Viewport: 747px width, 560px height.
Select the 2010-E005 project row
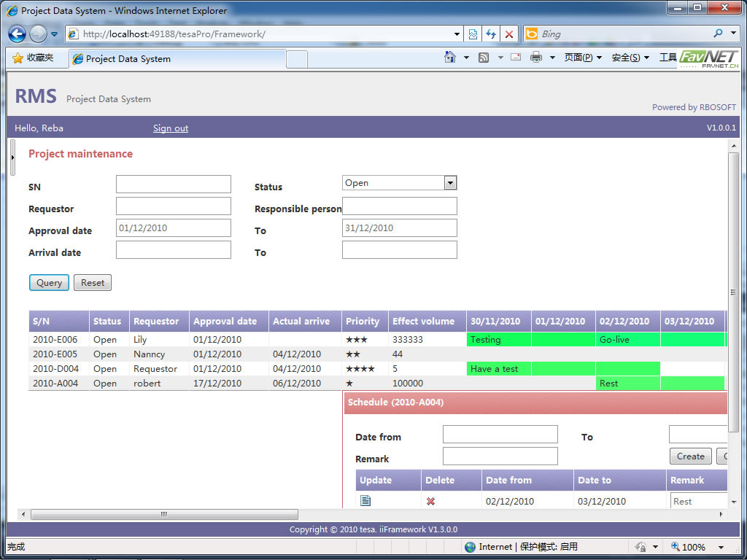[378, 354]
